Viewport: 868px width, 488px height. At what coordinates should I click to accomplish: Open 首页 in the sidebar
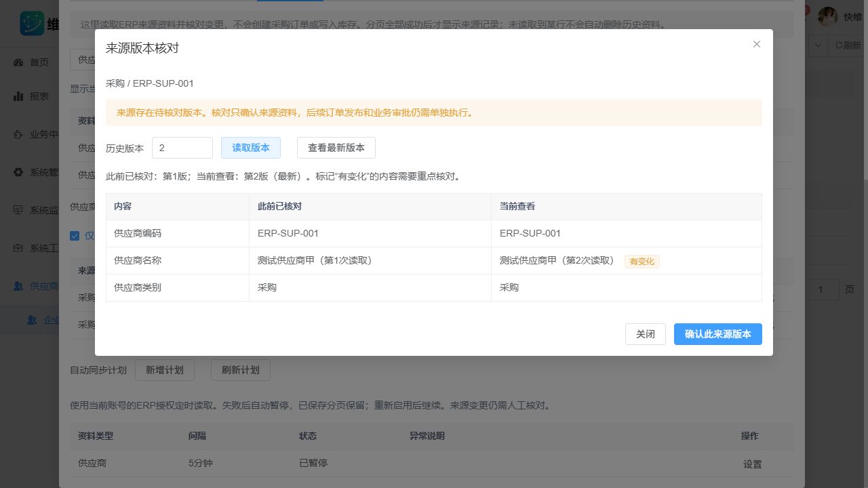tap(39, 62)
